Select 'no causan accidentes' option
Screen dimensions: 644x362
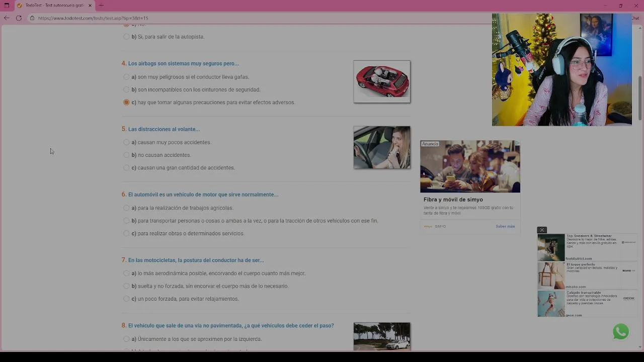pyautogui.click(x=126, y=155)
